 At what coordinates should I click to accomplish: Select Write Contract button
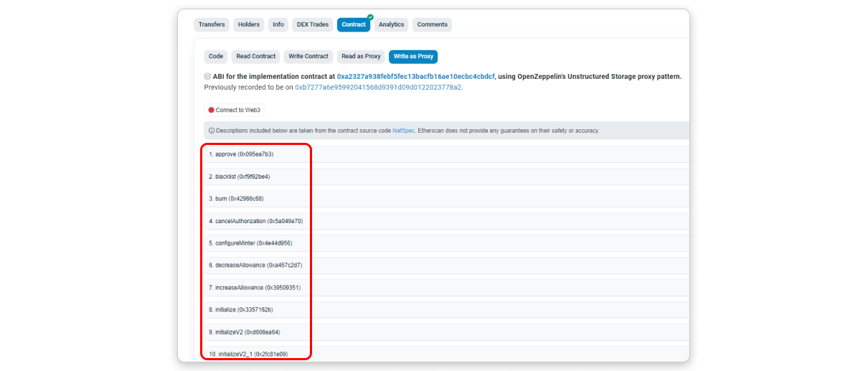pos(308,57)
